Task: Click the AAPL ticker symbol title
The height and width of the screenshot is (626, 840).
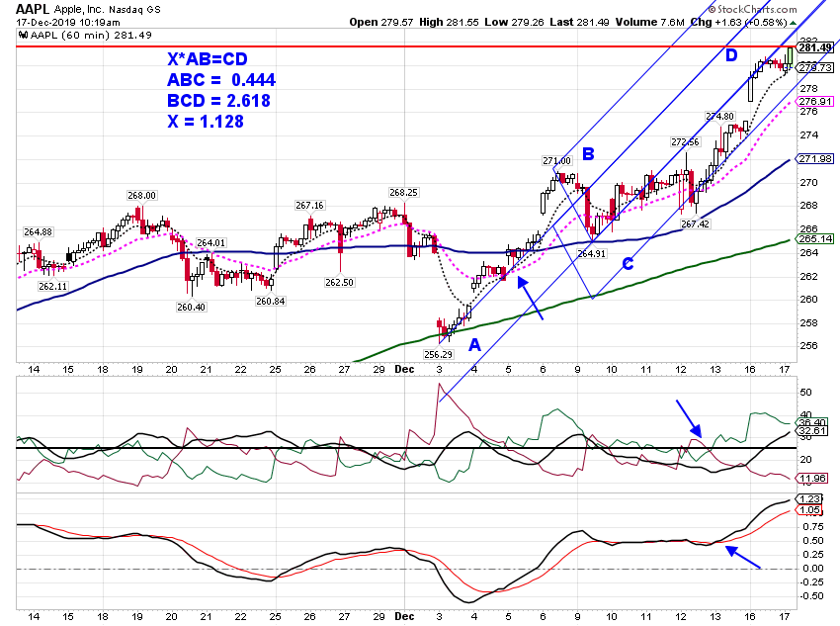Action: click(34, 9)
